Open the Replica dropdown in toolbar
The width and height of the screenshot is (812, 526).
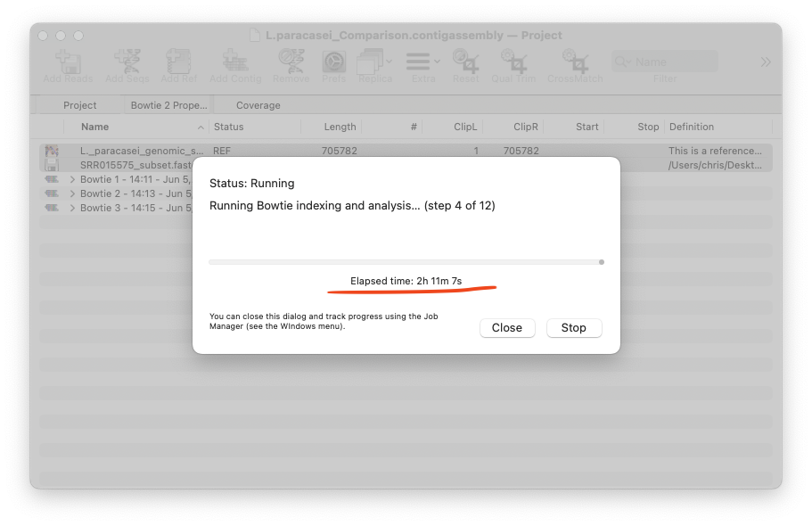tap(375, 62)
